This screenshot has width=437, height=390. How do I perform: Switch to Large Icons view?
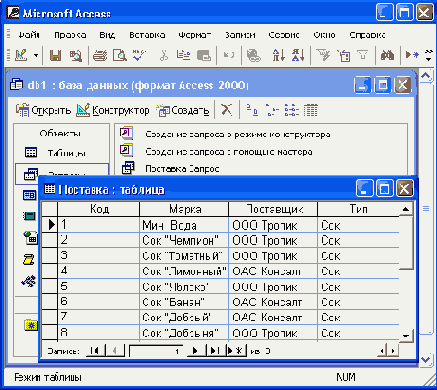[x=252, y=110]
